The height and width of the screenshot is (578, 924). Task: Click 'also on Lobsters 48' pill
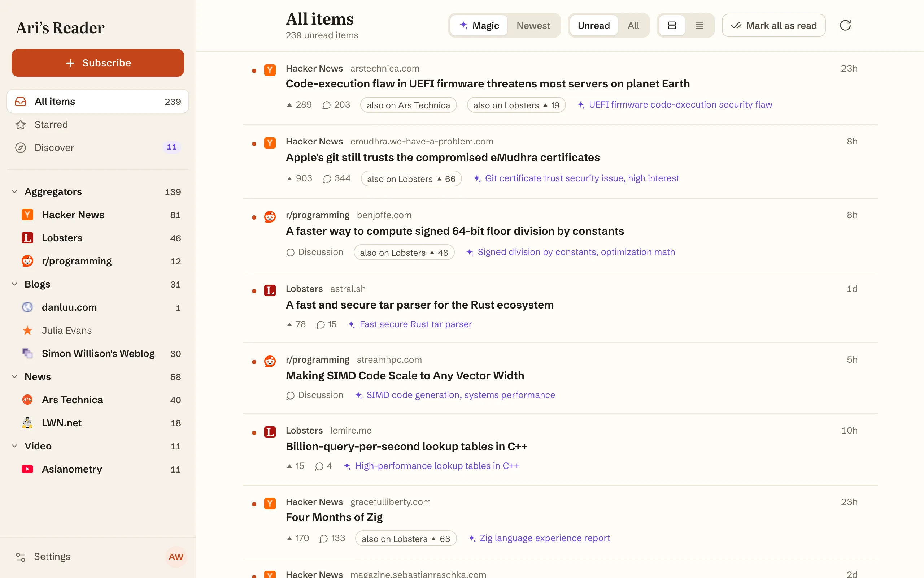click(404, 252)
